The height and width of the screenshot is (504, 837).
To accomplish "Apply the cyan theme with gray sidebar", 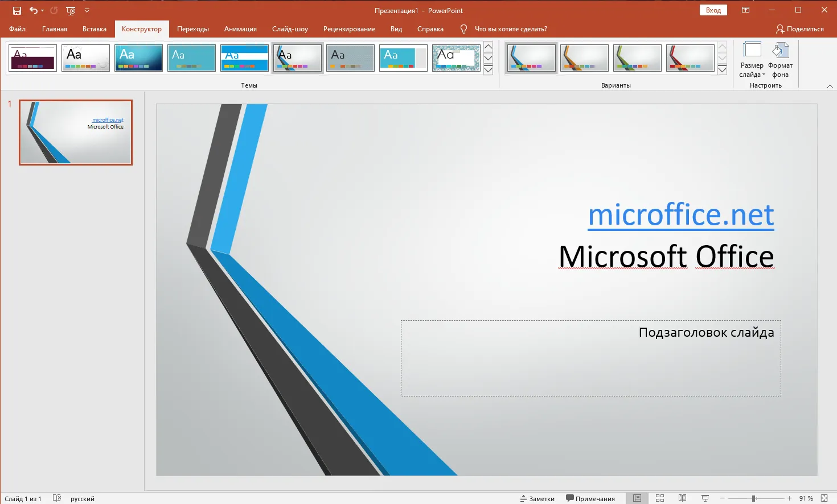I will [x=403, y=58].
